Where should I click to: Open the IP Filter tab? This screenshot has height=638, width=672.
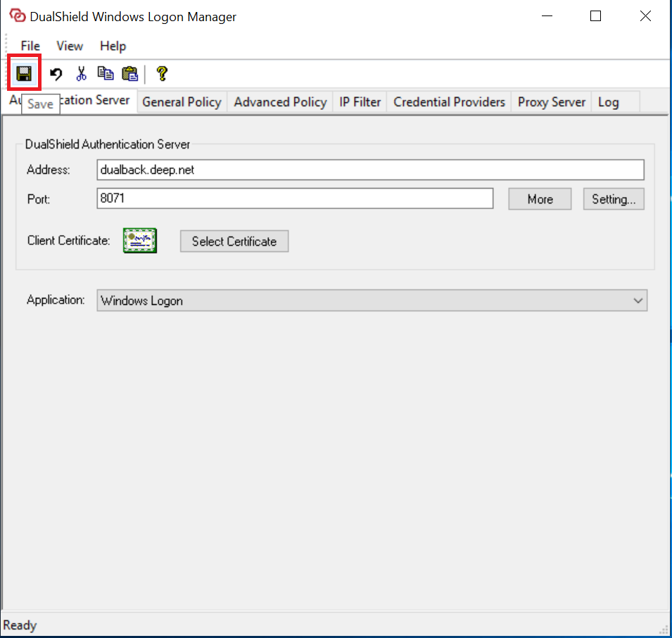tap(360, 102)
